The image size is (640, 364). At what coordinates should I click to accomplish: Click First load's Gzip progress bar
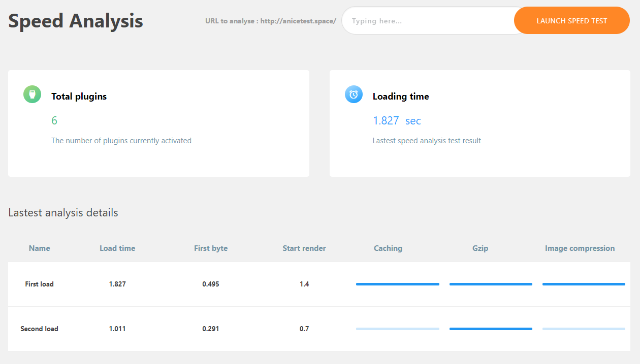[491, 284]
